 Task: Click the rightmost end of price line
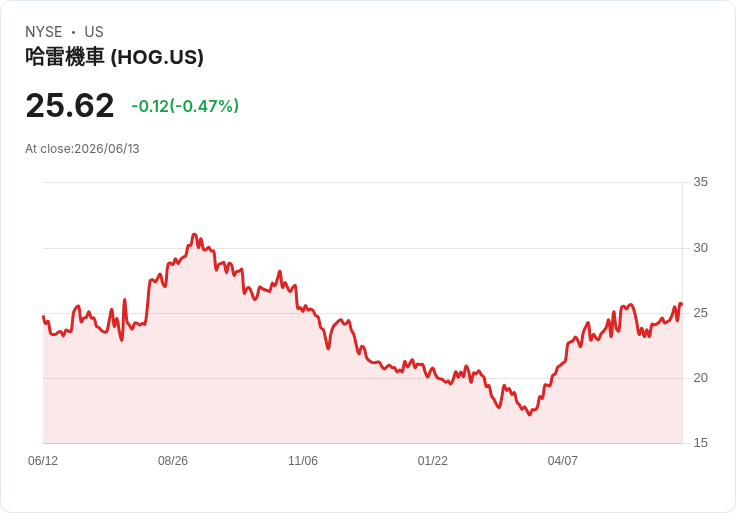click(x=682, y=304)
